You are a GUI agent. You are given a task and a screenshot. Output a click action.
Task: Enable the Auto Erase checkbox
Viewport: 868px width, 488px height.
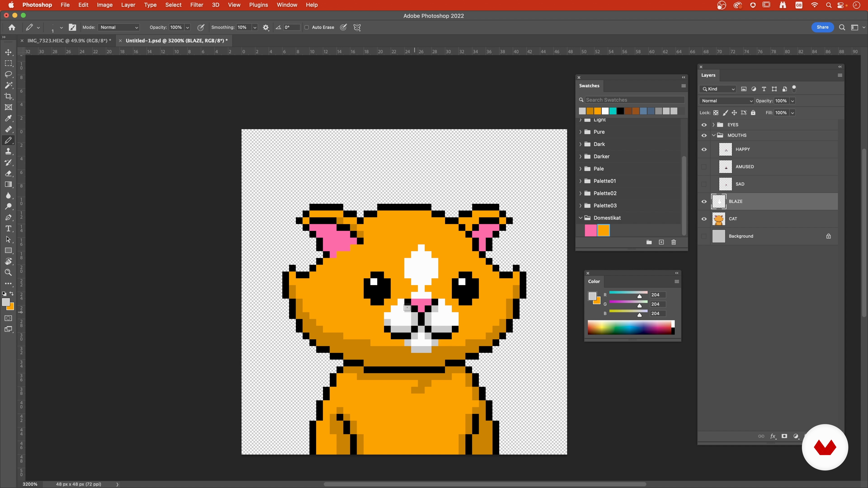(x=307, y=27)
